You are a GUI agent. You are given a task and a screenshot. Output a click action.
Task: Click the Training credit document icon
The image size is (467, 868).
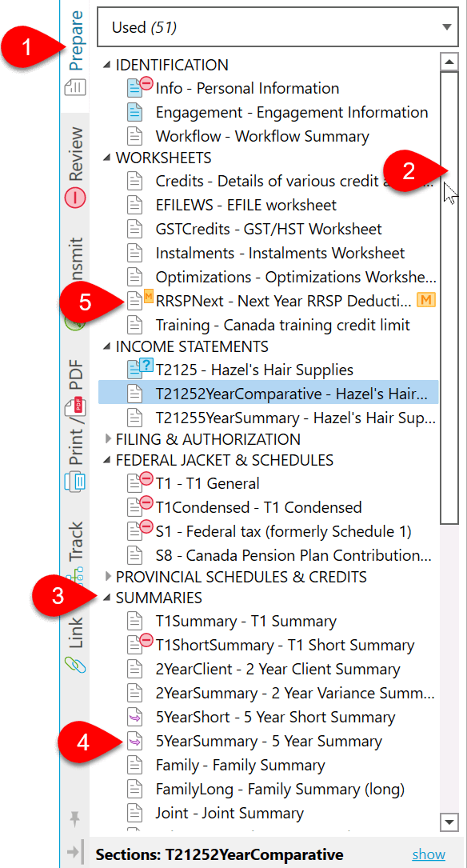click(x=136, y=324)
